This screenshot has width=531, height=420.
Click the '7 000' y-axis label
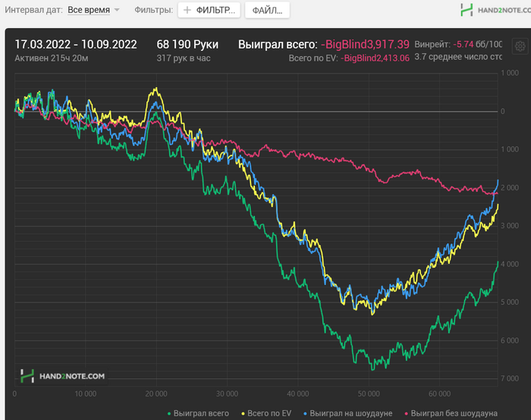[510, 378]
